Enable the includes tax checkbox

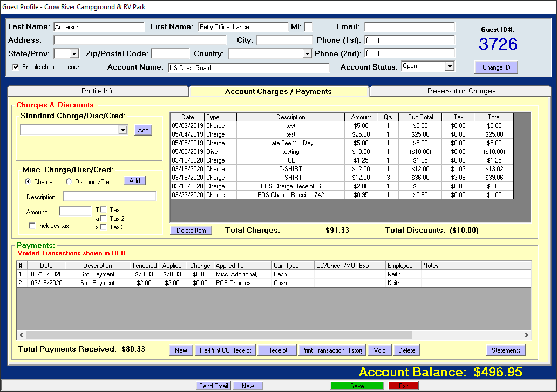click(x=32, y=226)
